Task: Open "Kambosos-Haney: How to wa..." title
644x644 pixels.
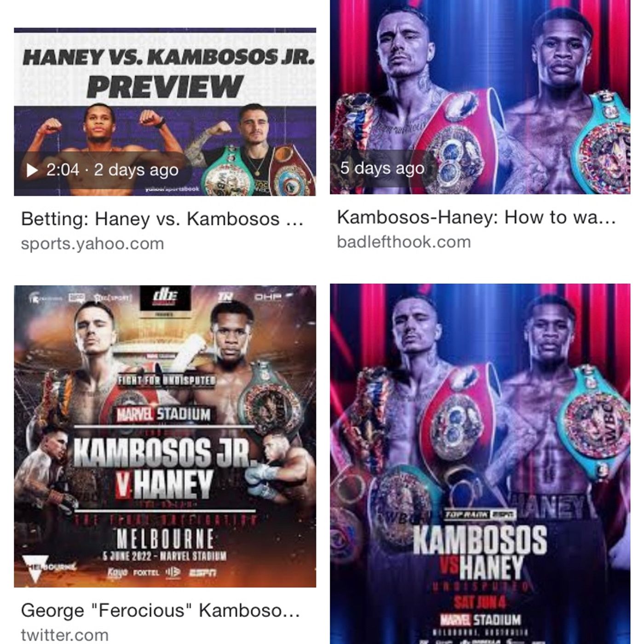Action: pyautogui.click(x=477, y=217)
